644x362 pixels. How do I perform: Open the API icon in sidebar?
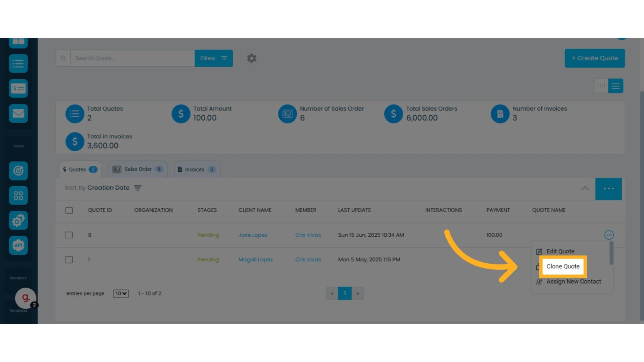coord(18,245)
